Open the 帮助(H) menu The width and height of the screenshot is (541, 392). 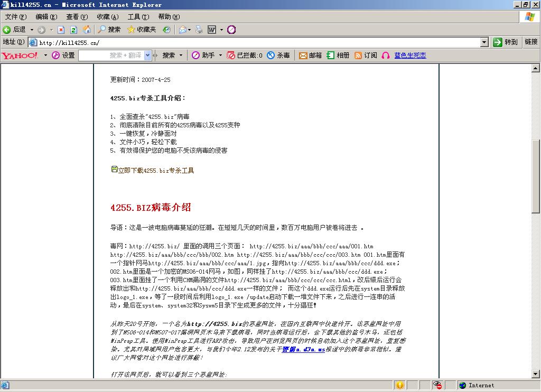pos(169,17)
